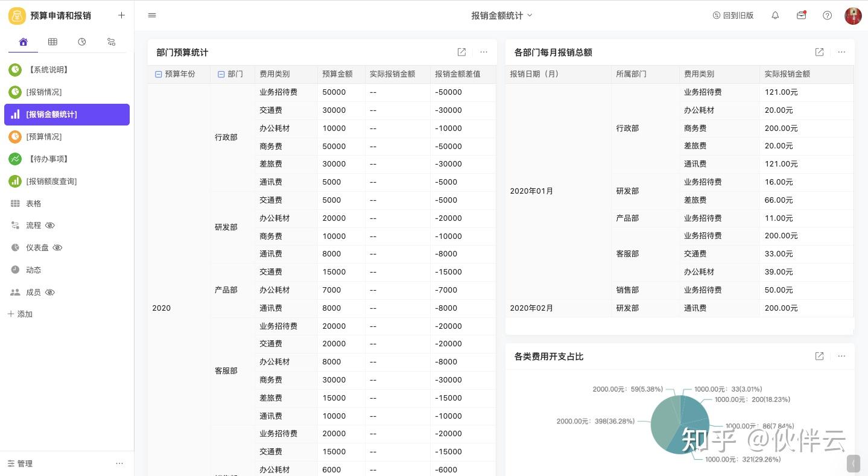Viewport: 868px width, 476px height.
Task: Open 管理 at the sidebar bottom
Action: click(x=20, y=463)
